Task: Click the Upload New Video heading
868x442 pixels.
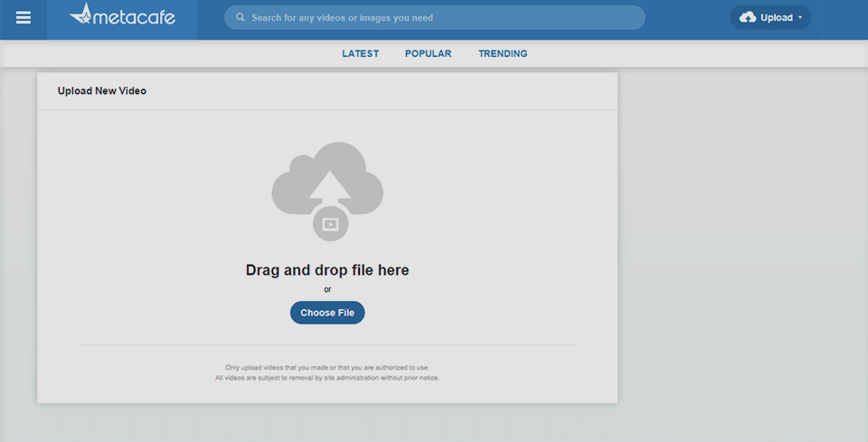Action: [102, 91]
